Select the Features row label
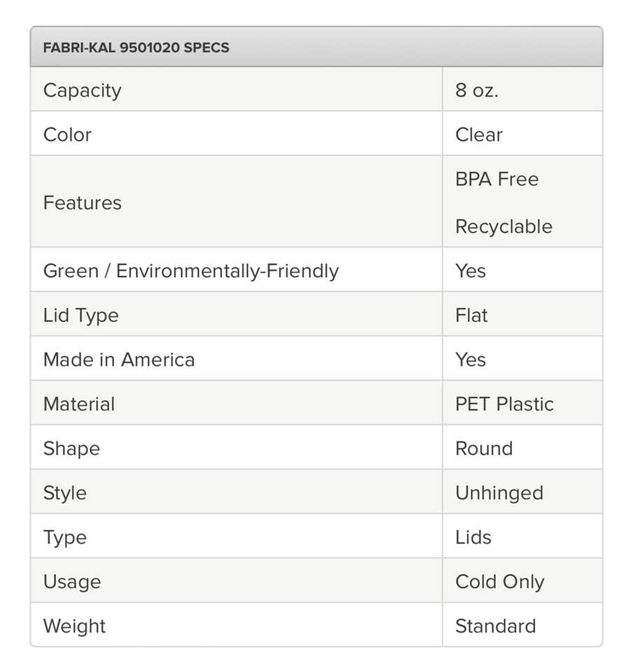This screenshot has width=633, height=672. pyautogui.click(x=82, y=203)
